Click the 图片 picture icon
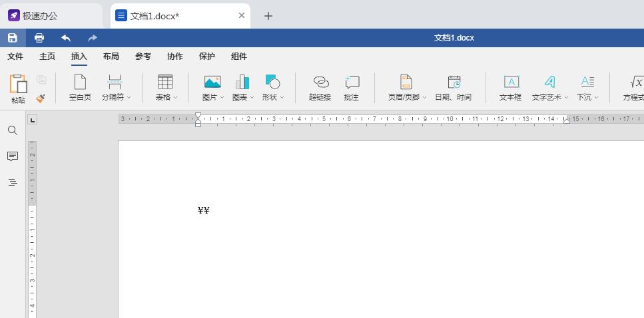Image resolution: width=644 pixels, height=318 pixels. [212, 82]
